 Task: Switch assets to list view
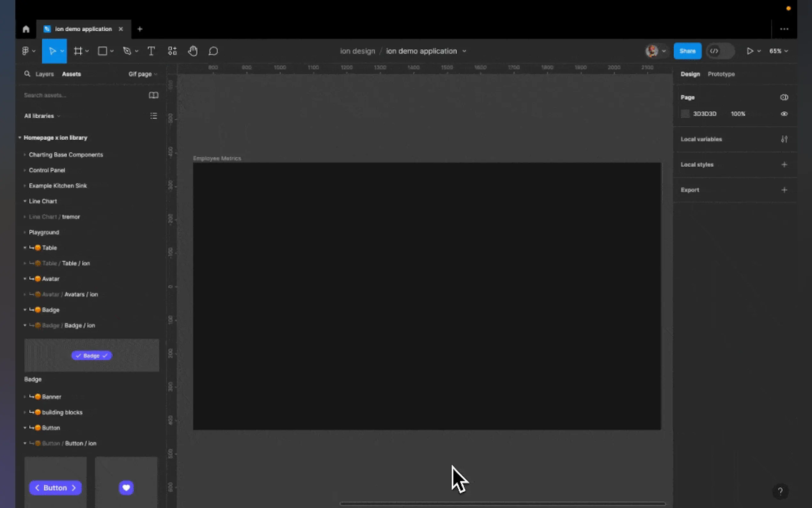click(x=153, y=116)
